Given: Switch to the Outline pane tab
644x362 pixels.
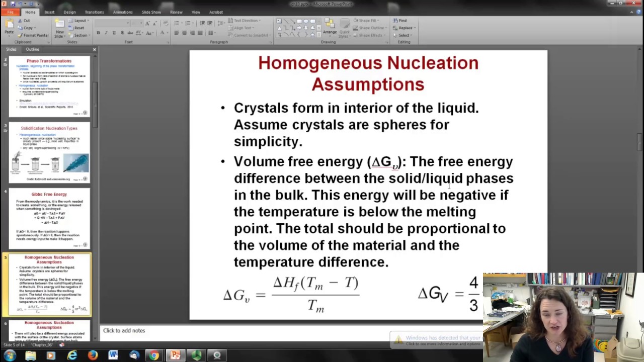Looking at the screenshot, I should [x=32, y=49].
